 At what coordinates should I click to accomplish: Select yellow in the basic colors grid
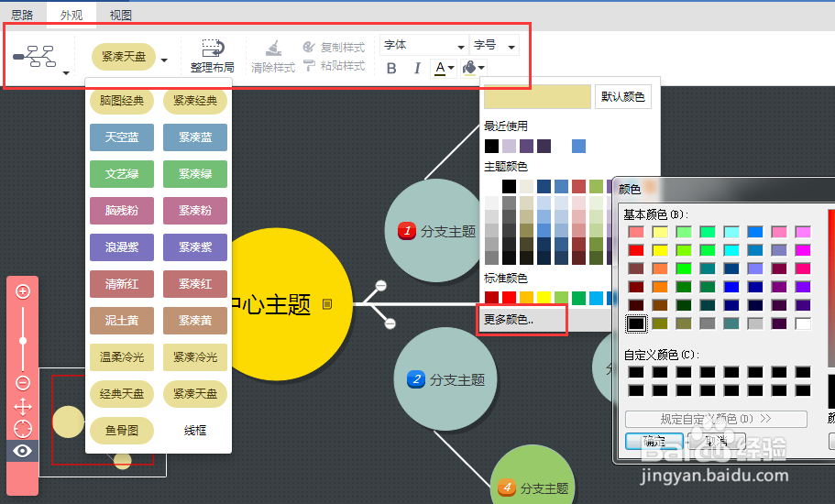(660, 250)
